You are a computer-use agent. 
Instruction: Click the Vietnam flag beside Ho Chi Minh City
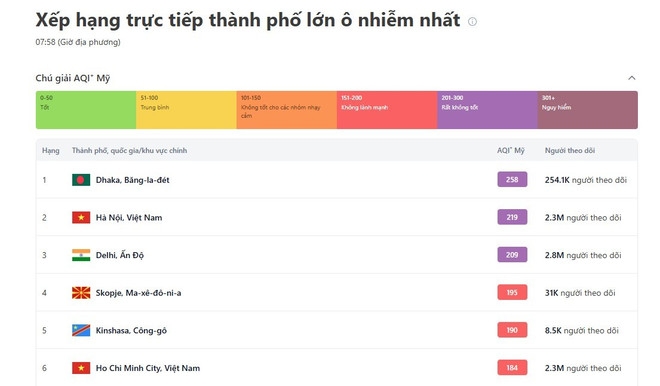click(x=81, y=368)
